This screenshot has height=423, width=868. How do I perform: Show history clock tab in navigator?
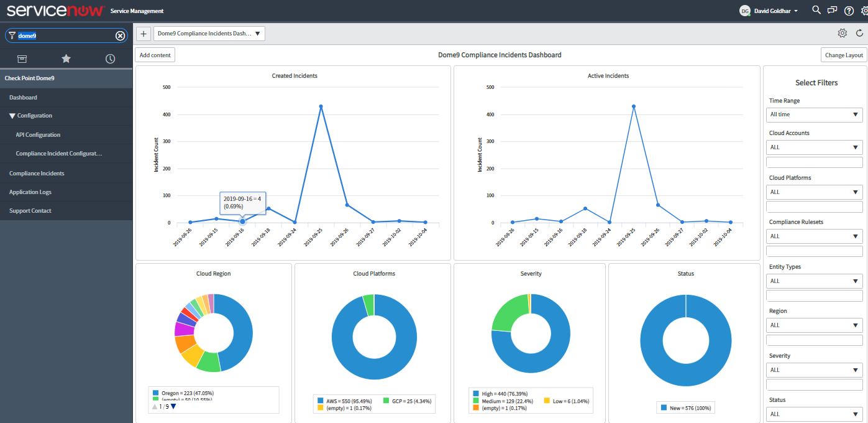110,58
